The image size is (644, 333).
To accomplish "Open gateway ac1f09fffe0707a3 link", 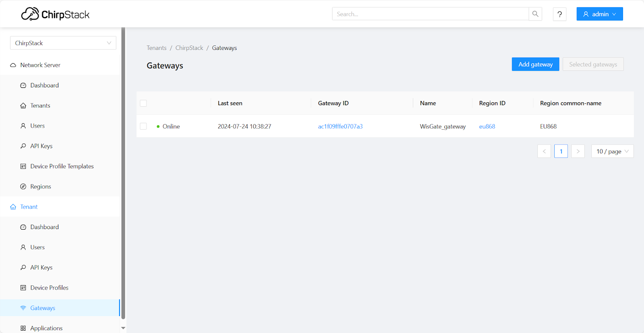I will [340, 126].
